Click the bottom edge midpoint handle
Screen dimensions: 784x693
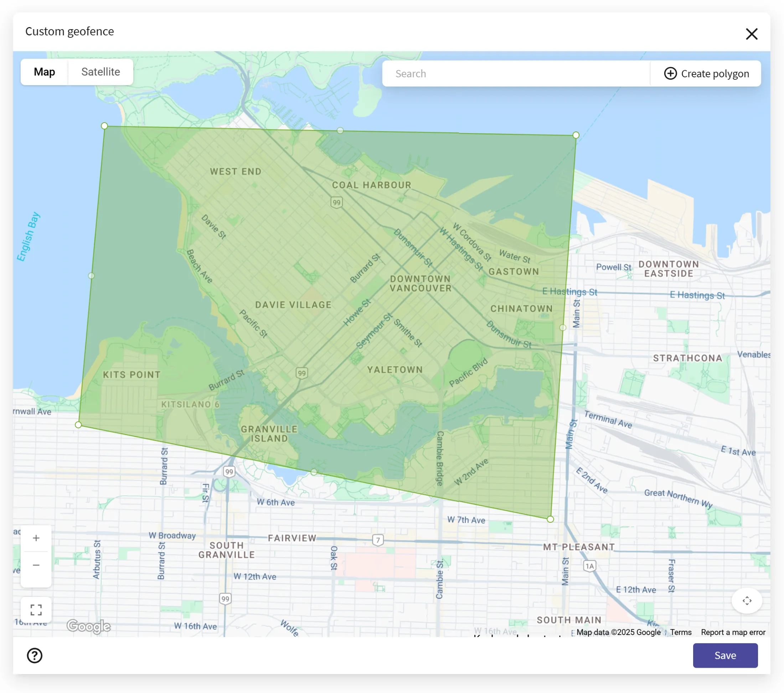[314, 472]
